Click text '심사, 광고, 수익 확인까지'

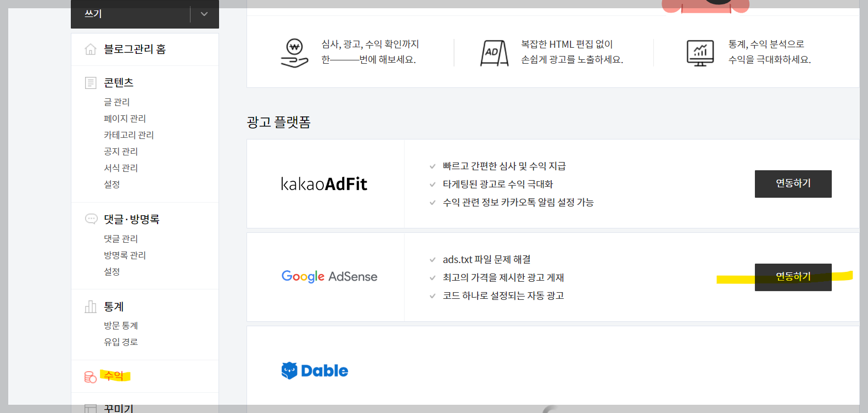tap(370, 44)
